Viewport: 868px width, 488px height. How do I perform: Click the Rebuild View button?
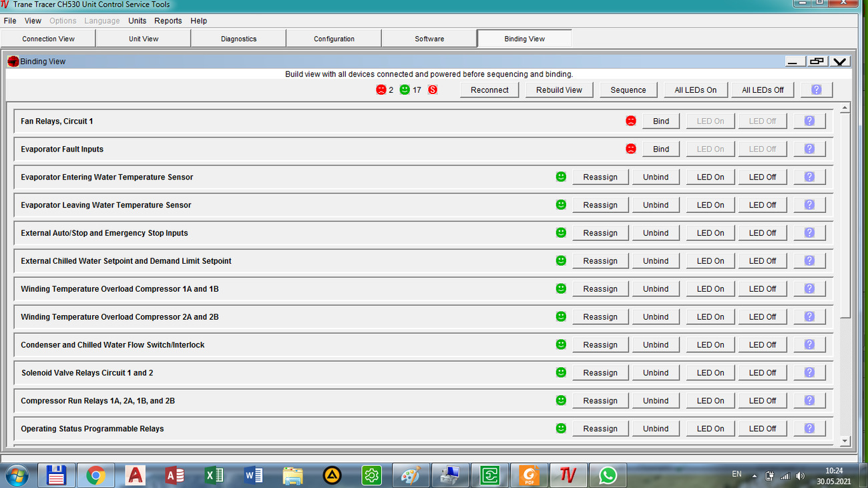[559, 90]
